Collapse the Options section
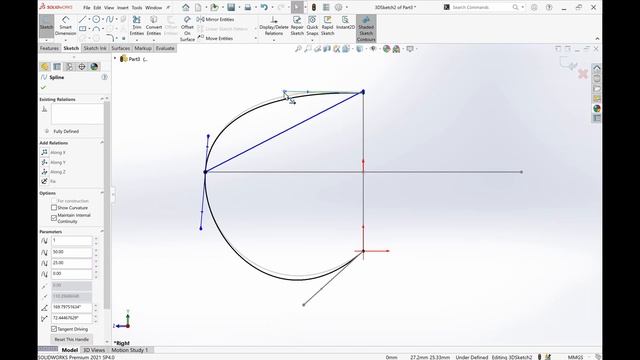Image resolution: width=640 pixels, height=360 pixels. point(102,193)
